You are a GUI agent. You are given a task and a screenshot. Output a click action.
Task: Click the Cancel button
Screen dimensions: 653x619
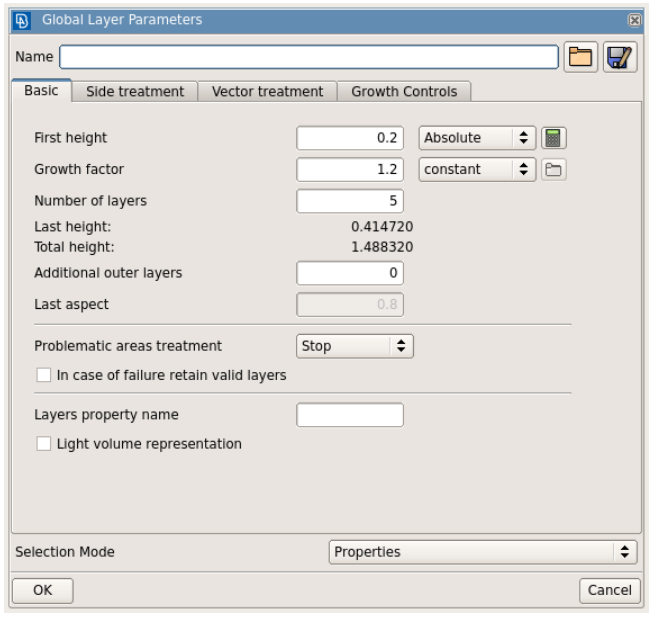(x=609, y=590)
